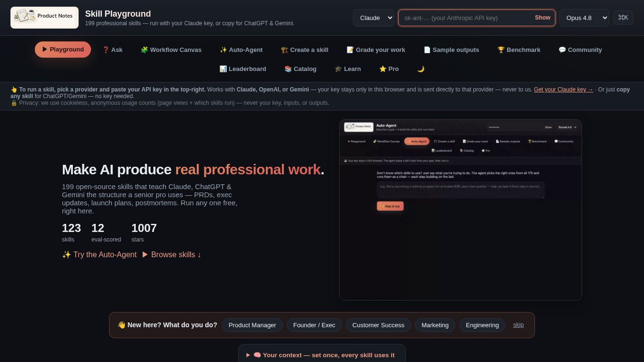Click the 123 skills count
Screen dimensions: 644x362
(x=71, y=232)
